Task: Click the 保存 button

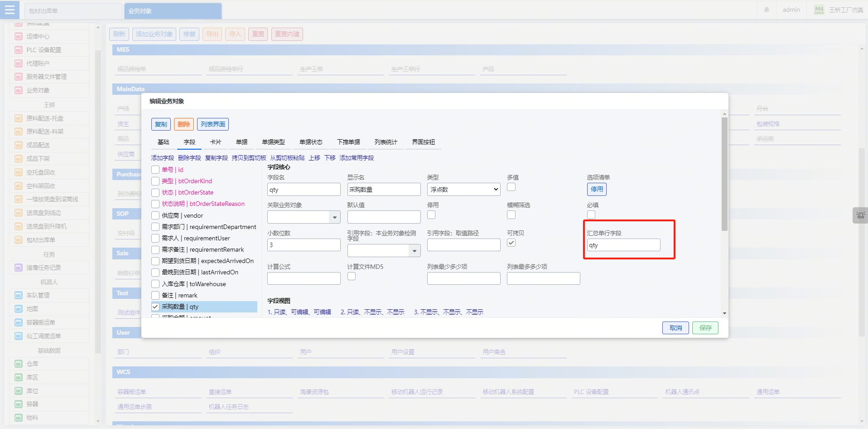Action: click(705, 328)
